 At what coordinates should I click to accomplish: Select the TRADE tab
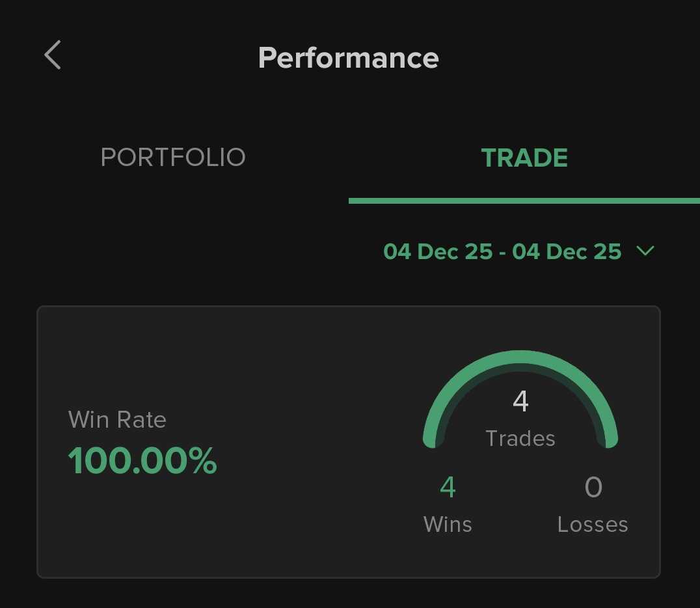524,158
